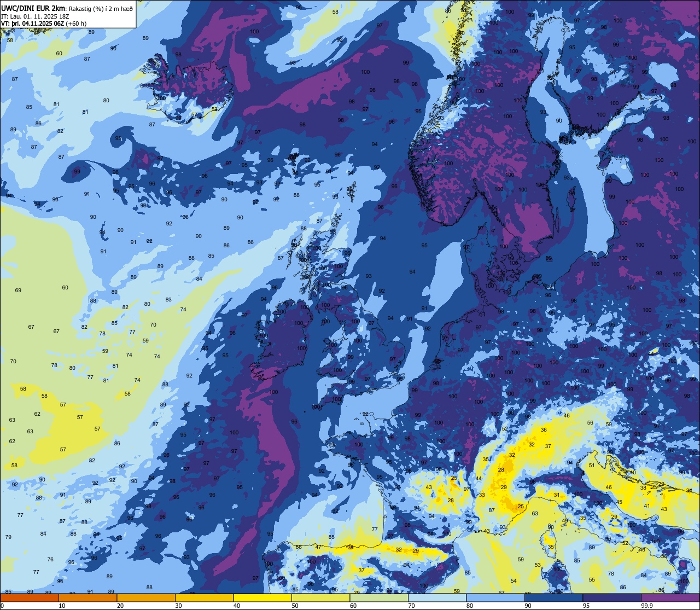Image resolution: width=700 pixels, height=610 pixels.
Task: Click the "30" legend tick label
Action: coord(179,606)
